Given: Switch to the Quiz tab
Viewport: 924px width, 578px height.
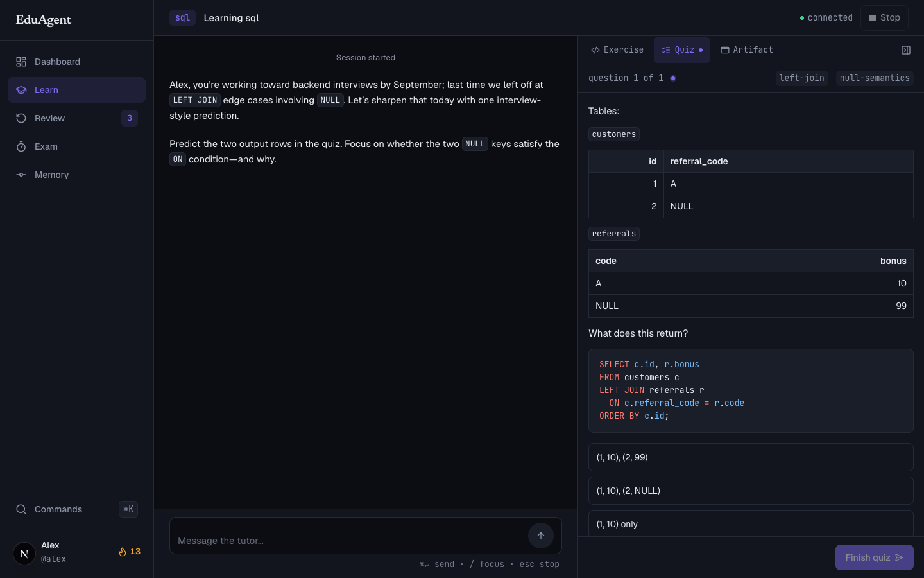Looking at the screenshot, I should (x=682, y=50).
